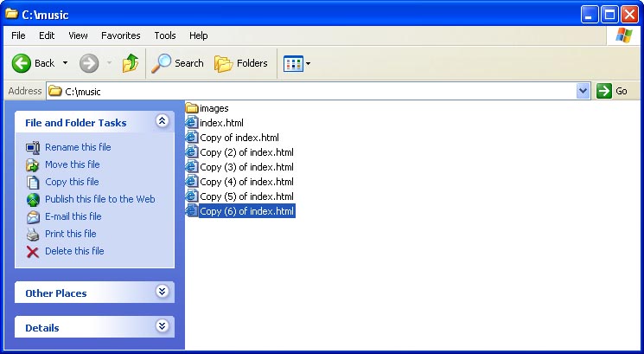Go up one folder level icon
Viewport: 644px width, 354px height.
coord(131,63)
